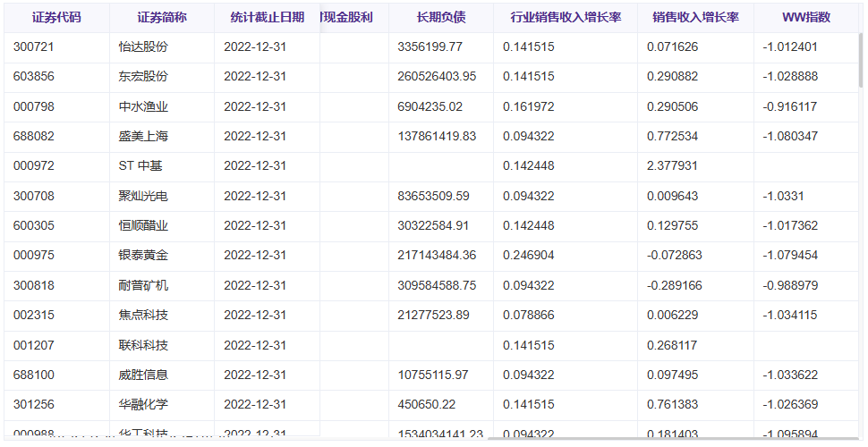
Task: Click the vertical scrollbar thumb
Action: click(861, 60)
